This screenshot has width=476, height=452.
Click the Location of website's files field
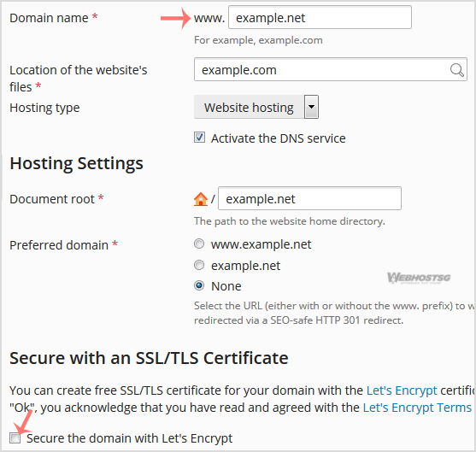pos(331,69)
